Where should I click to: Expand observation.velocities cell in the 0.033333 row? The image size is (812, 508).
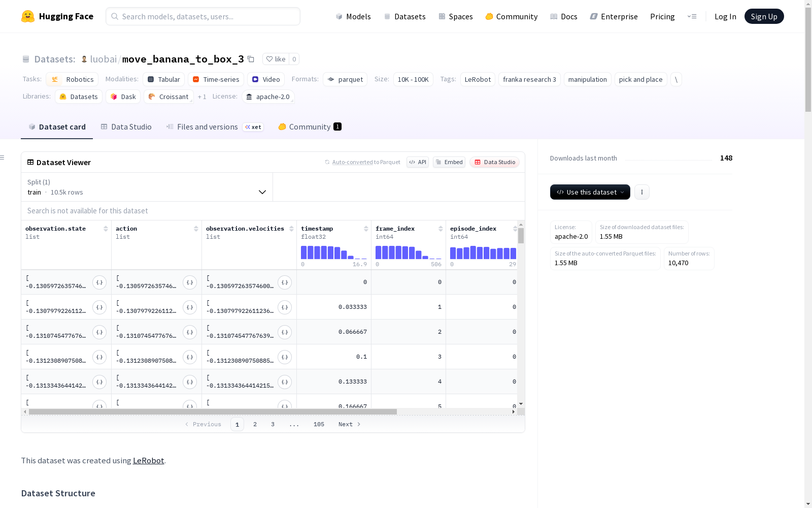click(x=285, y=307)
